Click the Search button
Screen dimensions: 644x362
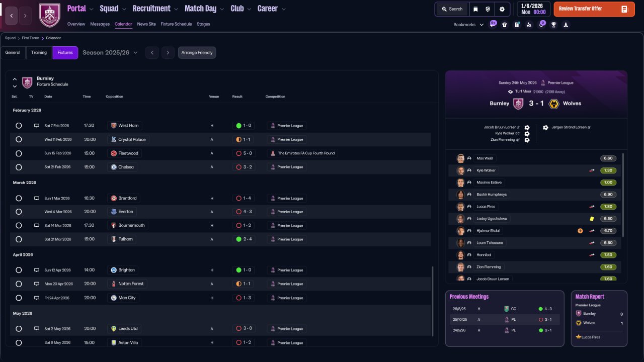[452, 9]
